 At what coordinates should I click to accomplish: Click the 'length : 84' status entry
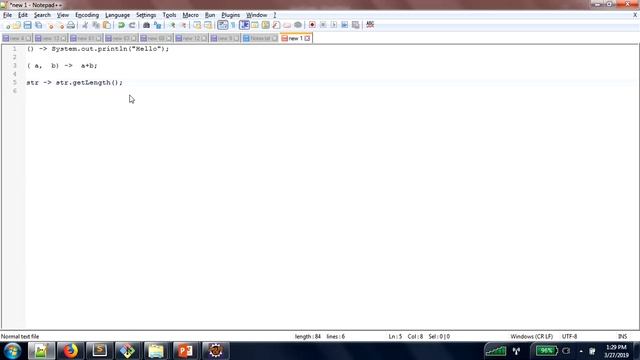point(308,337)
